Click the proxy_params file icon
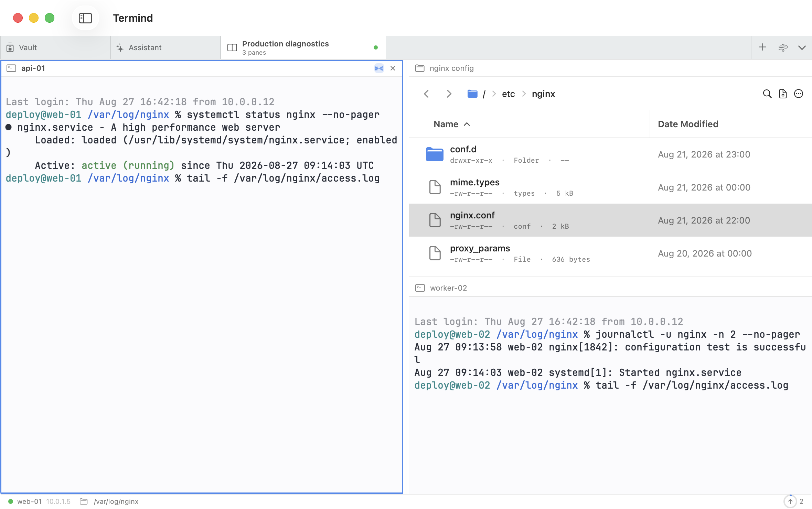Viewport: 812px width, 509px height. point(435,253)
